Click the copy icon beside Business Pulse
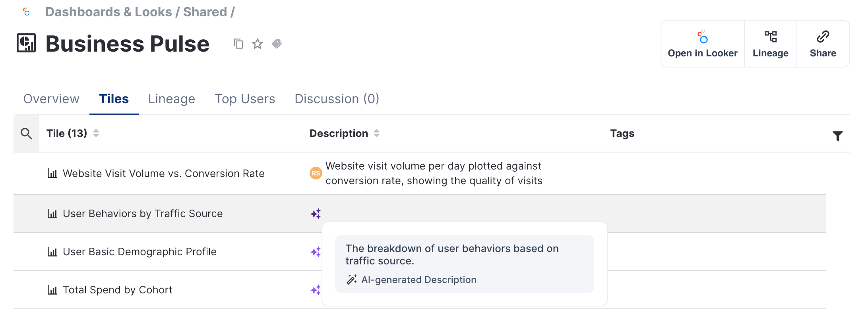 pyautogui.click(x=238, y=44)
